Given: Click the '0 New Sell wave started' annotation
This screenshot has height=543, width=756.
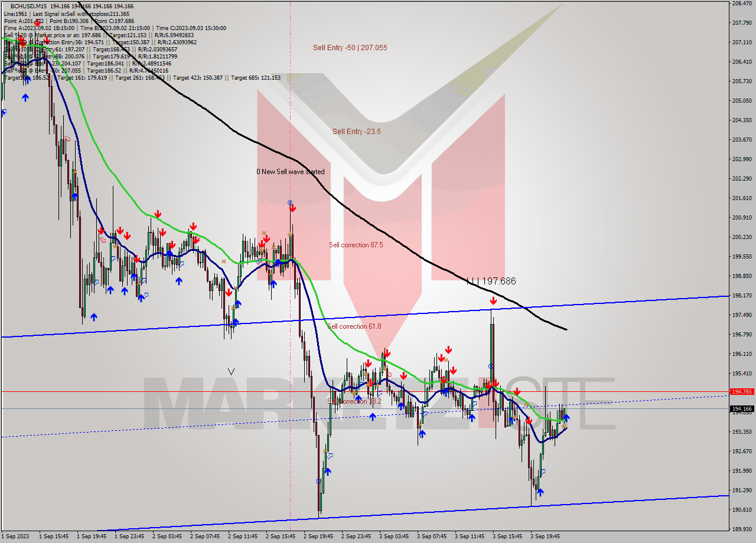Looking at the screenshot, I should (x=290, y=172).
